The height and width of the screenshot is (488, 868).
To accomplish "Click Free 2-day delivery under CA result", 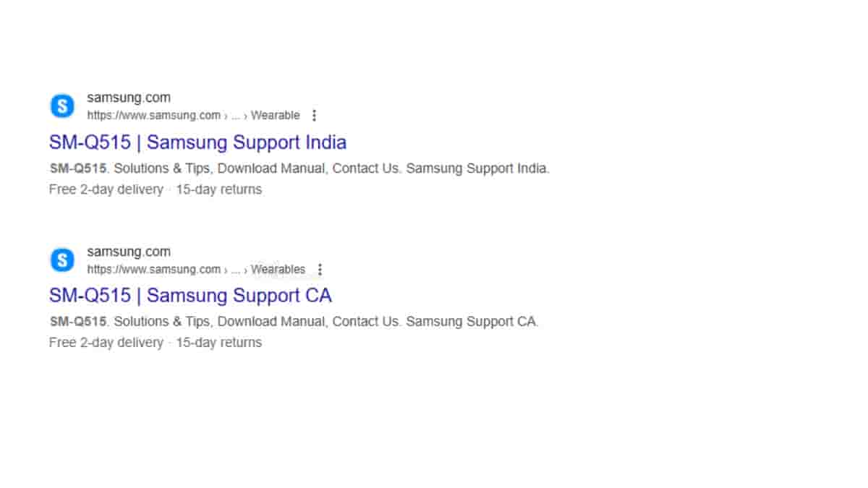I will coord(106,343).
